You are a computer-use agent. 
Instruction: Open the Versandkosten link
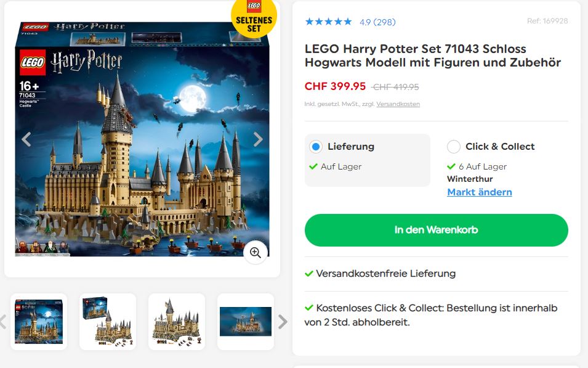[398, 104]
